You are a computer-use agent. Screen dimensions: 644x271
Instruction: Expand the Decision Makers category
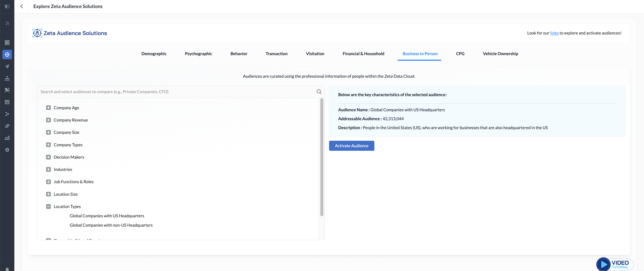[48, 157]
